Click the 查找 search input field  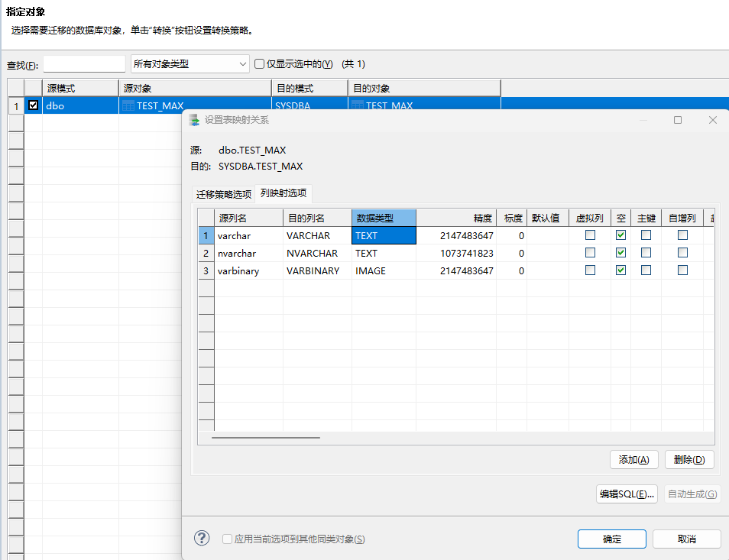point(84,64)
